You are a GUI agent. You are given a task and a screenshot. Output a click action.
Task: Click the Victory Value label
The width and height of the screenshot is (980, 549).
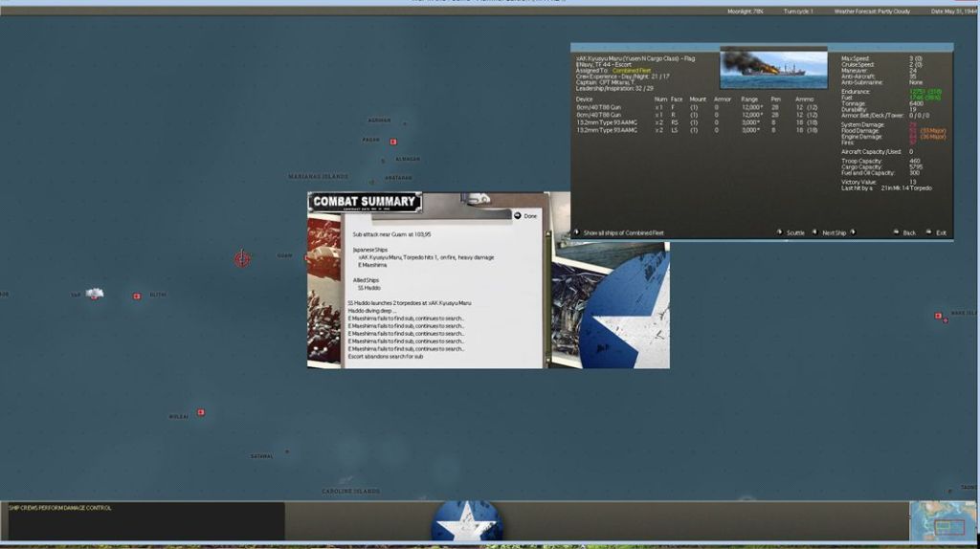click(858, 182)
